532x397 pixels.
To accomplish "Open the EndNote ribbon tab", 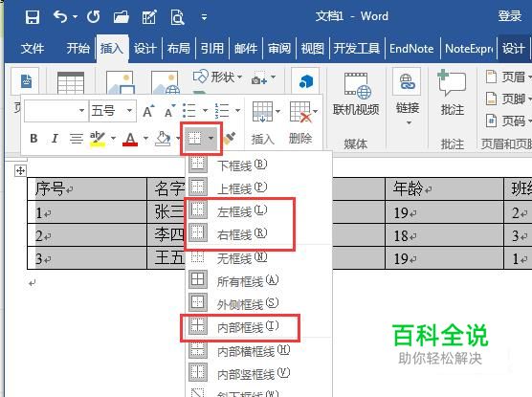I will (x=411, y=49).
